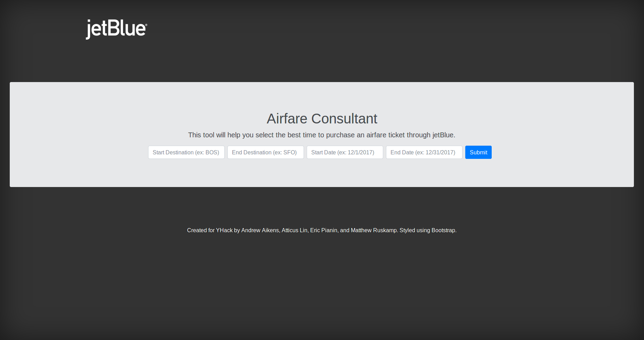This screenshot has height=340, width=644.
Task: Submit the airfare search form
Action: pyautogui.click(x=478, y=152)
